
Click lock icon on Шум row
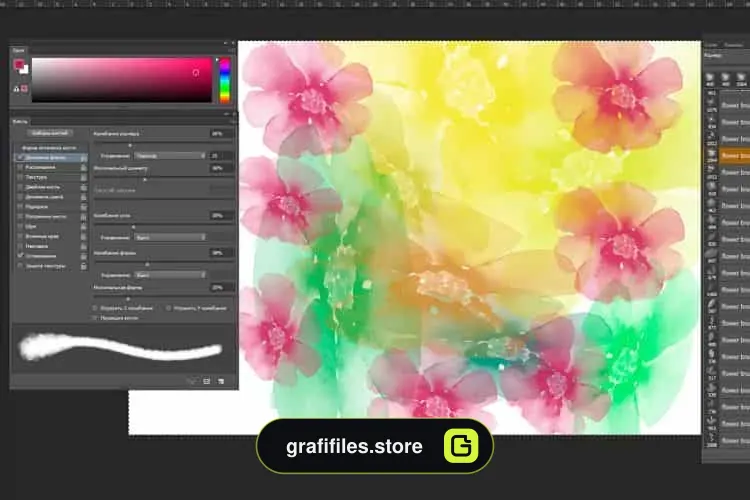tap(84, 226)
